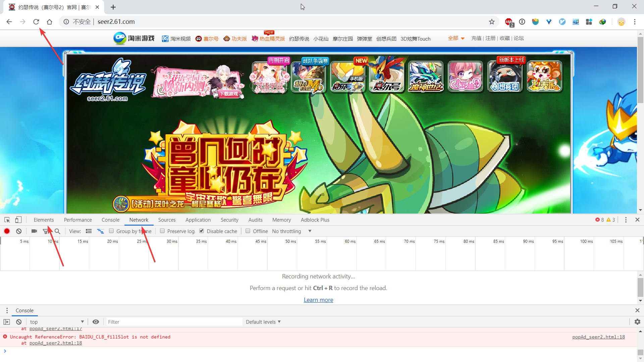This screenshot has height=362, width=644.
Task: Click the site information icon
Action: click(66, 22)
